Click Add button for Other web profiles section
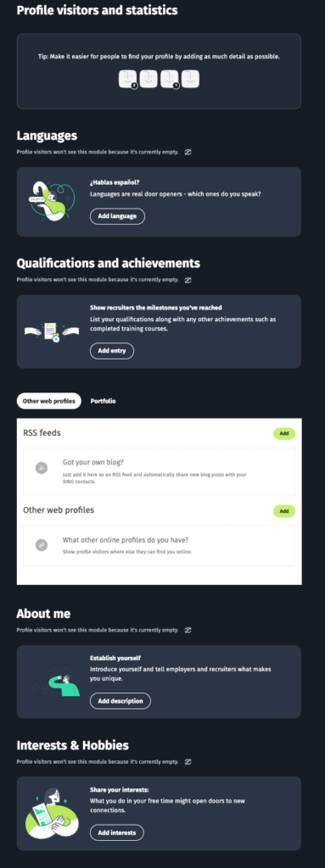The height and width of the screenshot is (868, 325). pos(284,511)
